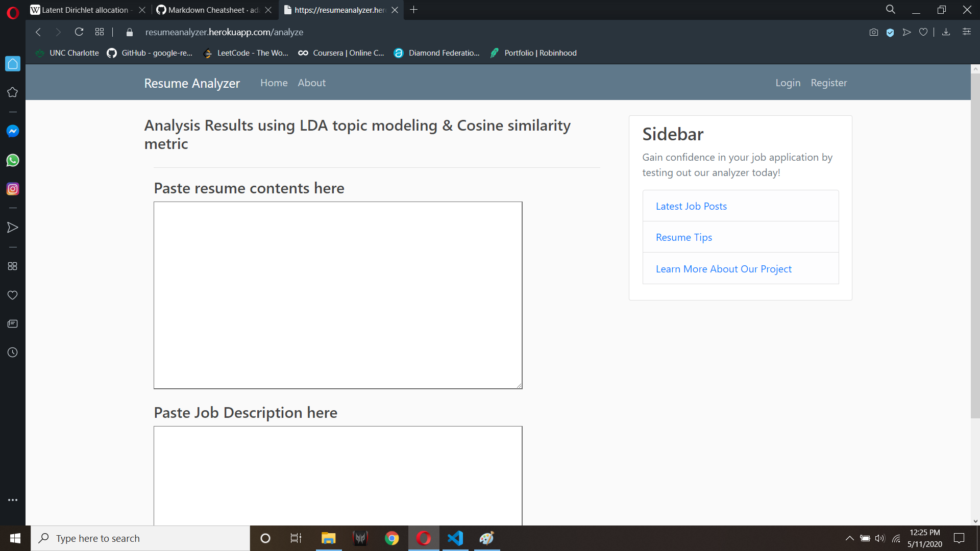Open new tab with plus button

414,10
